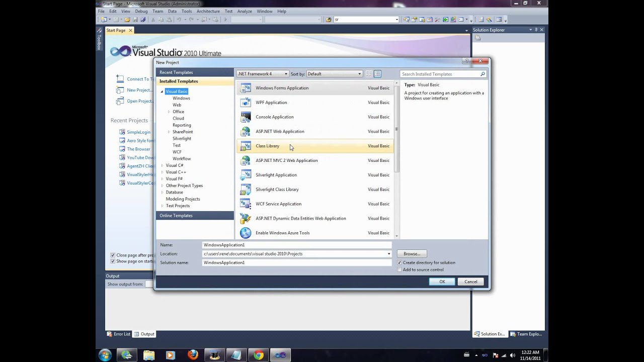Select ASP.NET MVC 2 Web Application template
644x362 pixels.
315,160
